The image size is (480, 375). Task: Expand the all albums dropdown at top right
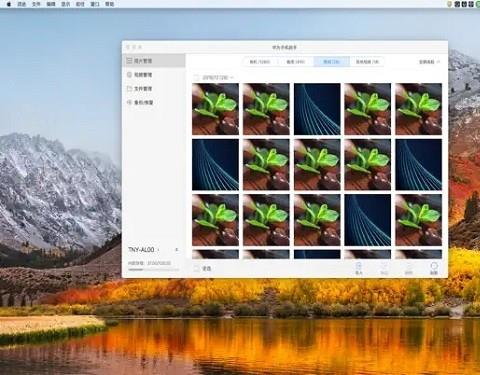429,62
